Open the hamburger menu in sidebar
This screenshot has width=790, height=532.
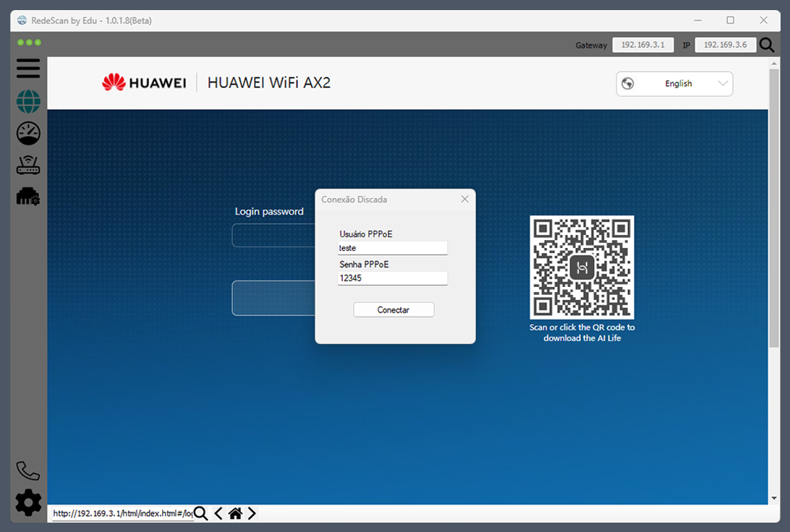(28, 69)
